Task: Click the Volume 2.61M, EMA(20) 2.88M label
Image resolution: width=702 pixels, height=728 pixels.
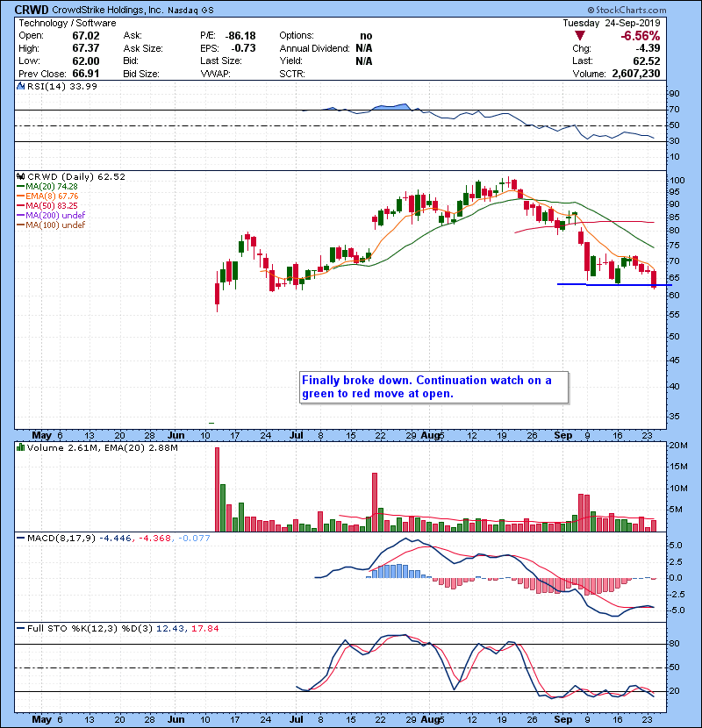Action: (x=102, y=448)
